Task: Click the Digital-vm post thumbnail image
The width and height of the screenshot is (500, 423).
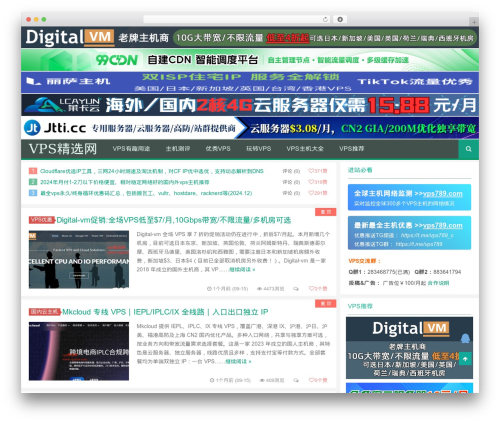Action: [x=79, y=259]
